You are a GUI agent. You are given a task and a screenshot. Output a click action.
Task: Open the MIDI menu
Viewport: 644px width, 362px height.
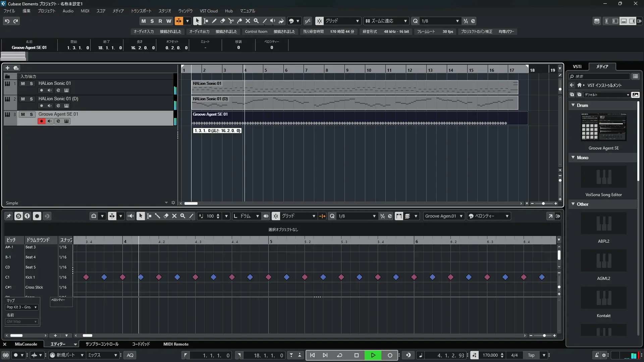(85, 11)
